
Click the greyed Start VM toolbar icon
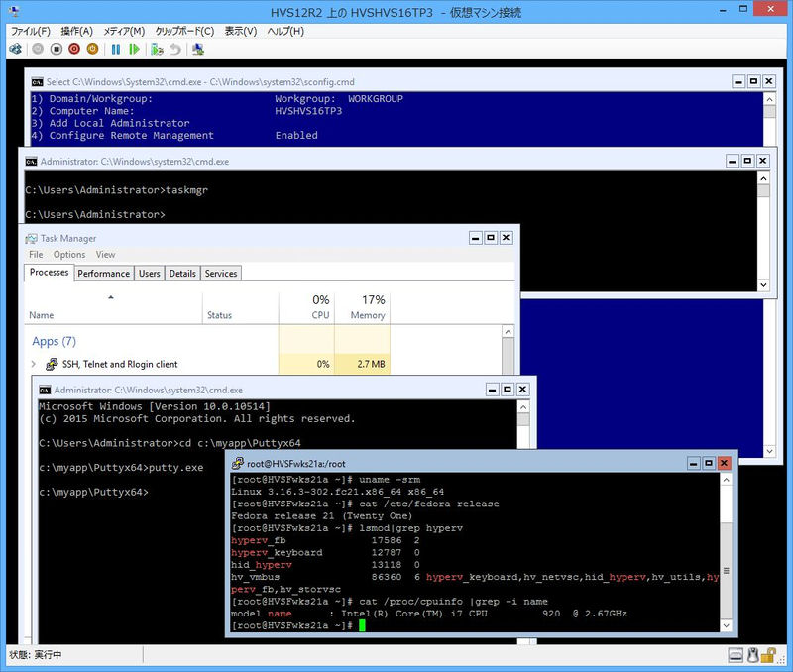(38, 49)
